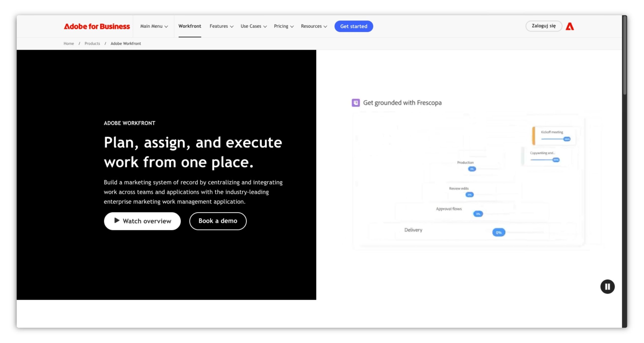Pause the hero animation video
Screen dimensions: 644x343
click(607, 286)
